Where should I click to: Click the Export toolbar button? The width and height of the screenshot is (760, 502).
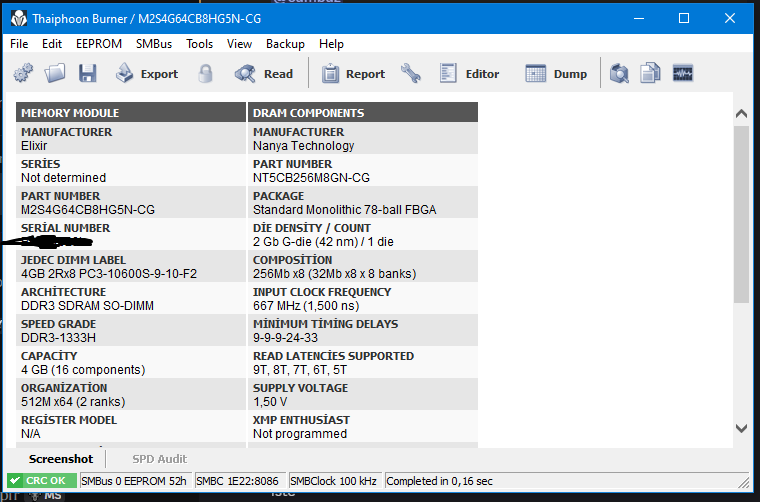point(146,73)
